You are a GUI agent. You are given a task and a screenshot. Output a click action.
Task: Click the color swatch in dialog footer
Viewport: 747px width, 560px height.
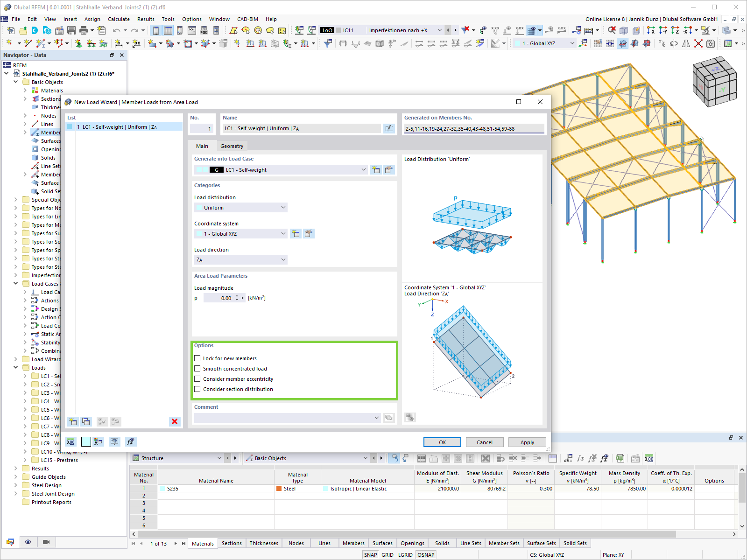tap(86, 441)
